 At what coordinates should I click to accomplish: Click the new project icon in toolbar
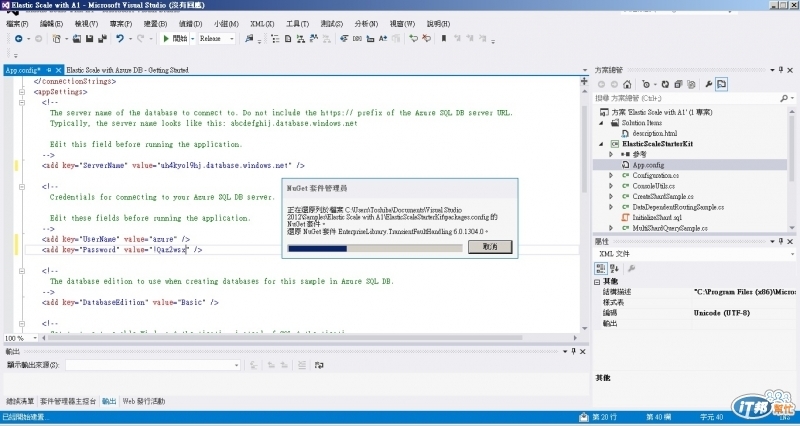57,39
